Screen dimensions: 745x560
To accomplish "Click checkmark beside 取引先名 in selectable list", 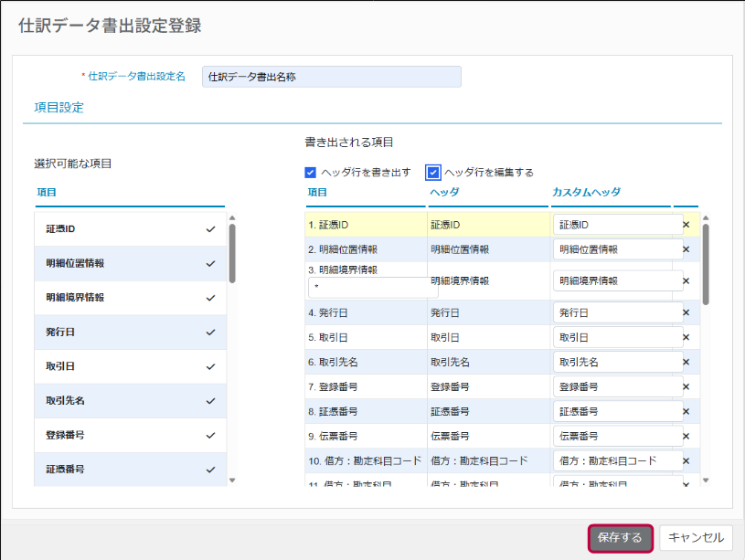I will point(210,401).
